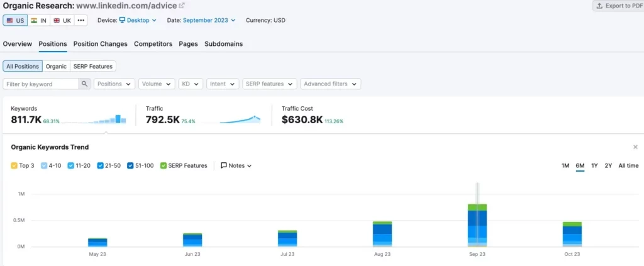Toggle the 51-100 positions checkbox

point(130,166)
